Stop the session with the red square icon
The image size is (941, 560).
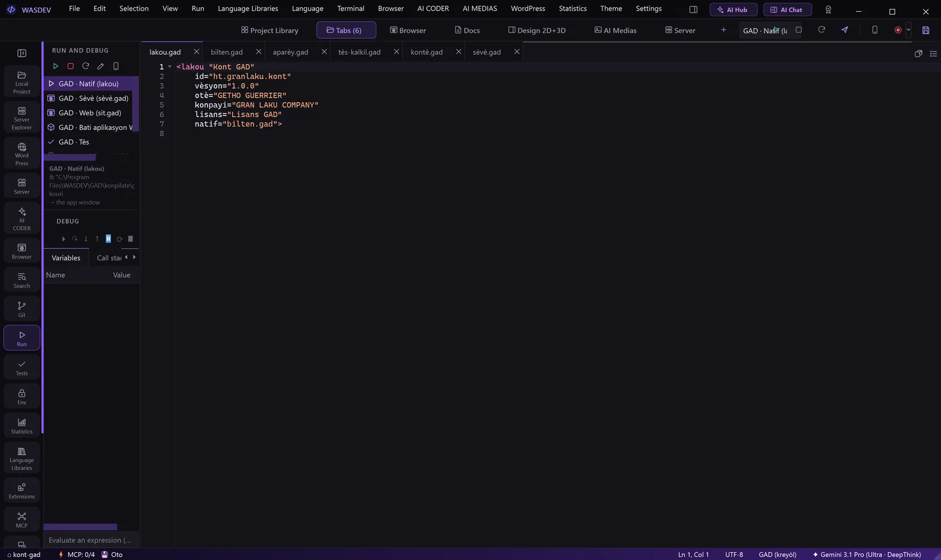(71, 66)
